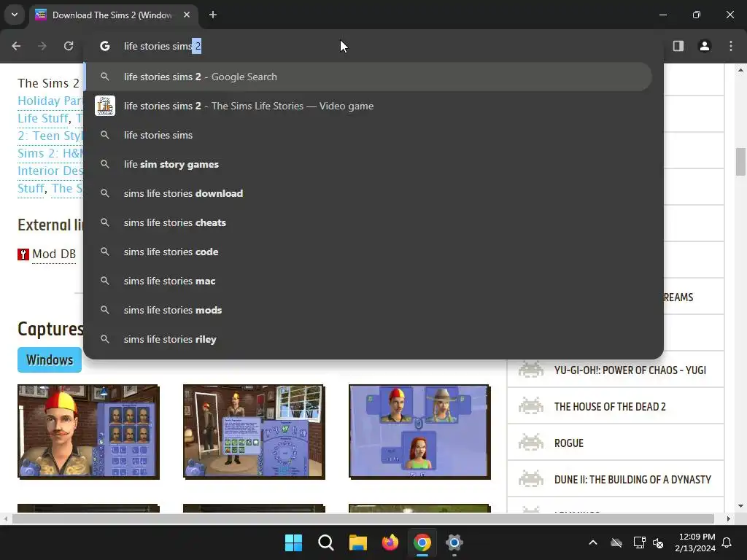Choose suggestion 'sims life stories code'

point(368,252)
